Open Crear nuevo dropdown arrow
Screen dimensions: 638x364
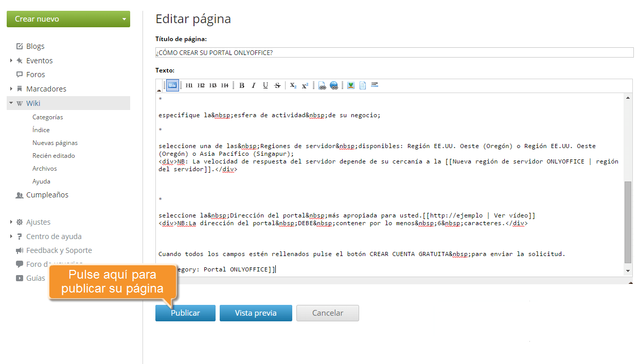tap(124, 20)
